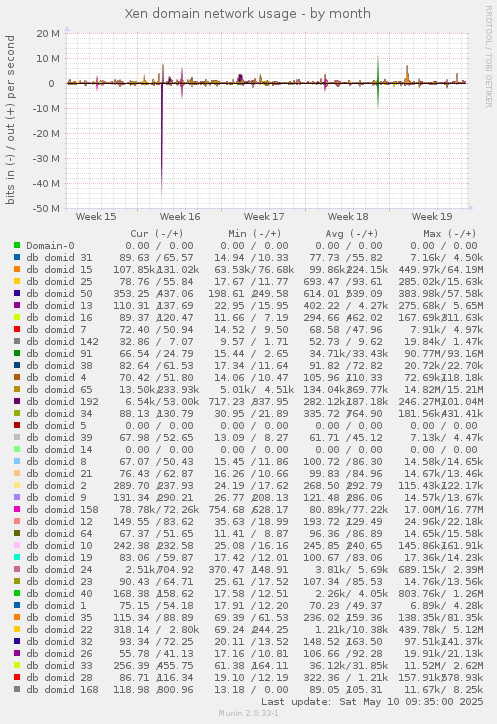The image size is (497, 724).
Task: Click the db domid 2 legend label
Action: (x=56, y=486)
